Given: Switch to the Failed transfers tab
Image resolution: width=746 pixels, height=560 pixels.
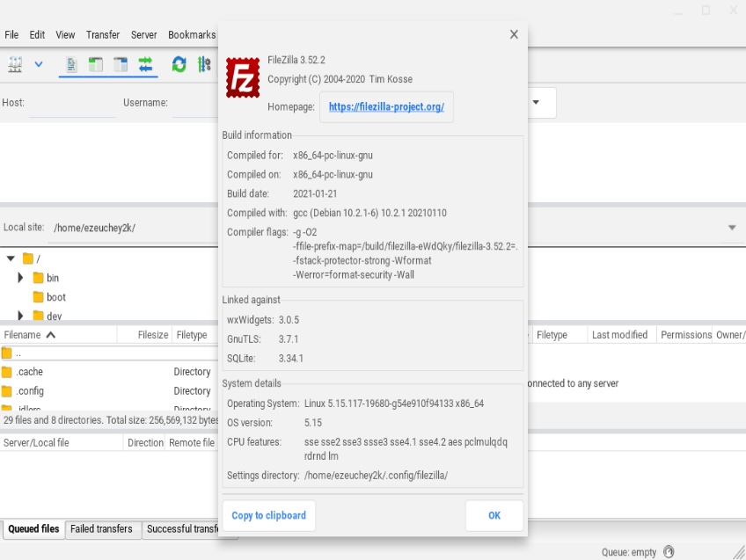Looking at the screenshot, I should [x=103, y=529].
